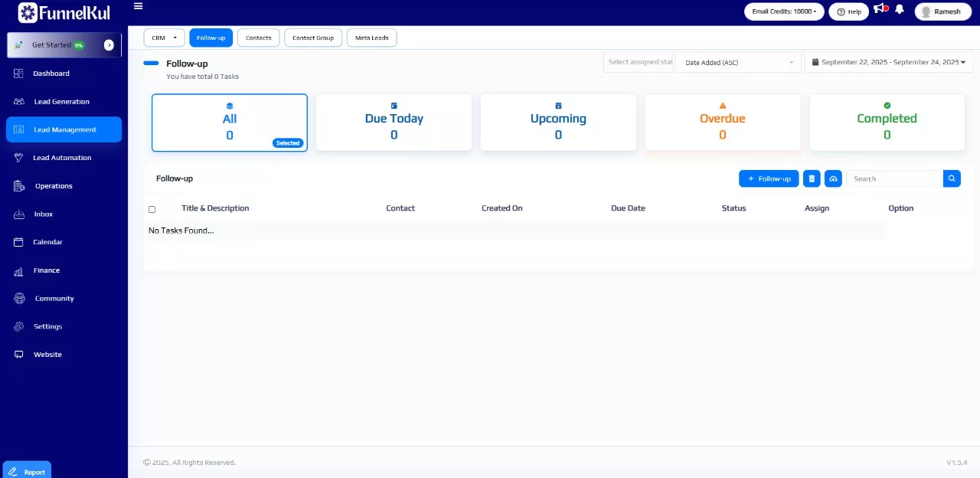Click the Get Started arrow icon
980x478 pixels.
[x=109, y=45]
